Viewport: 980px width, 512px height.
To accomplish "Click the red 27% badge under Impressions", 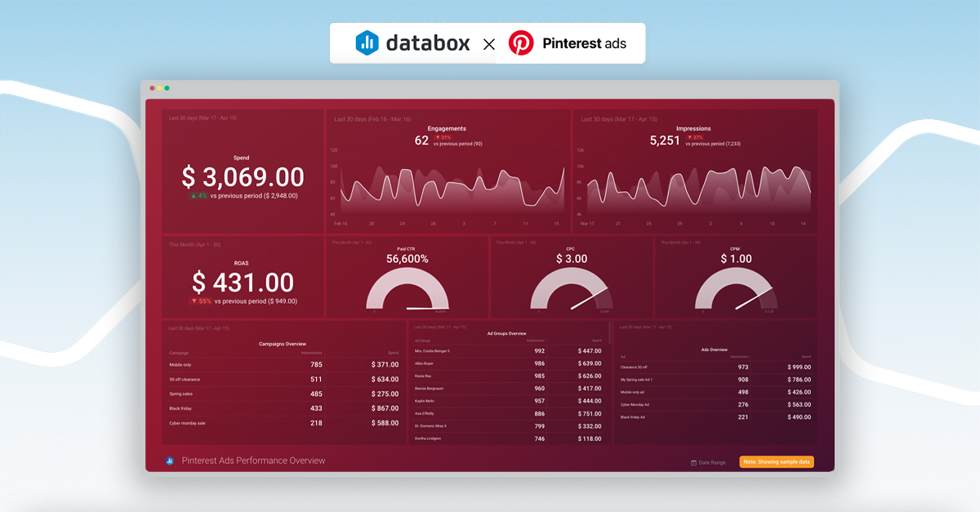I will [694, 137].
